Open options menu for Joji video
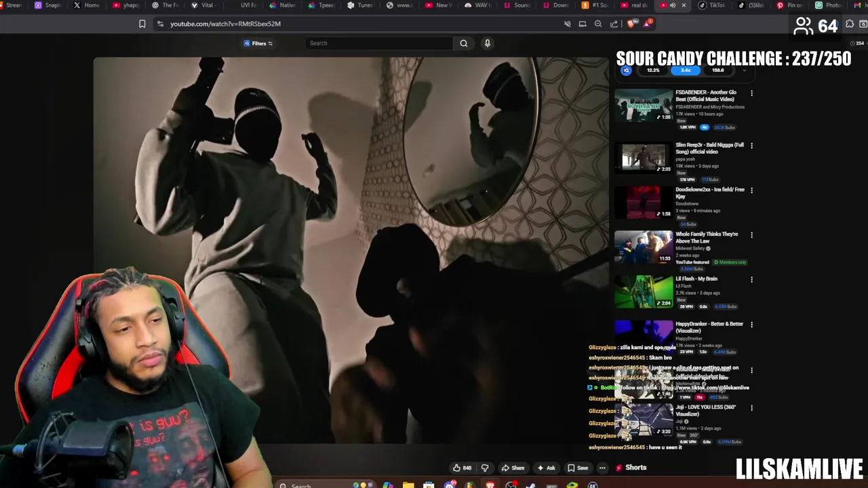Image resolution: width=868 pixels, height=488 pixels. [x=751, y=407]
